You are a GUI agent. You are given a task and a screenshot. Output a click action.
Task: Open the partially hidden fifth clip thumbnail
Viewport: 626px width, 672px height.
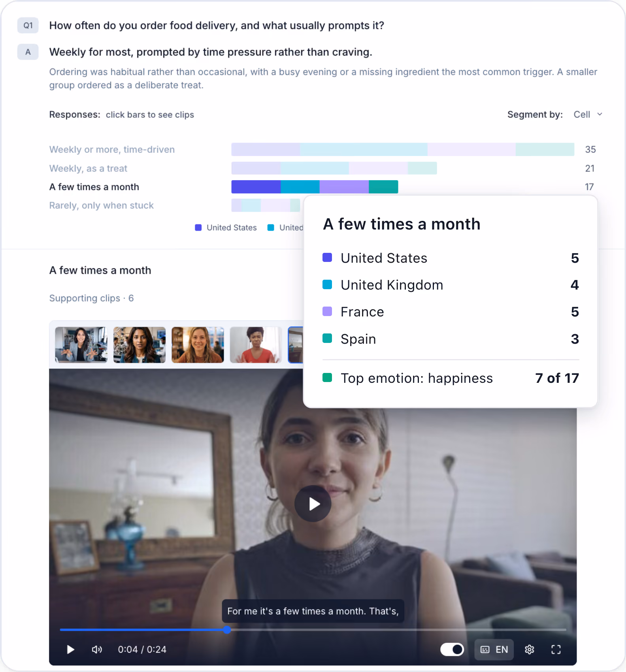tap(296, 345)
